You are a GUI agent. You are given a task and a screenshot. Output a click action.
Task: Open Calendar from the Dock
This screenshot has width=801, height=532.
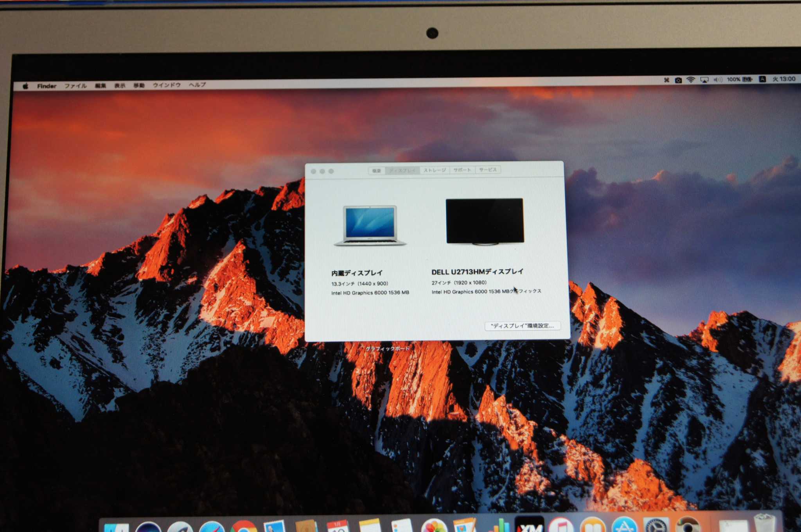[x=338, y=526]
